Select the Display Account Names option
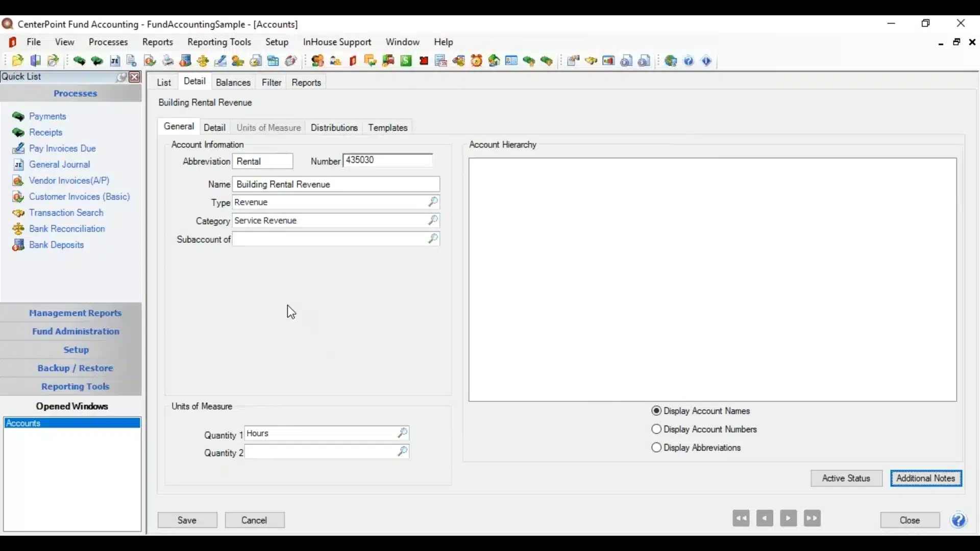 (657, 411)
